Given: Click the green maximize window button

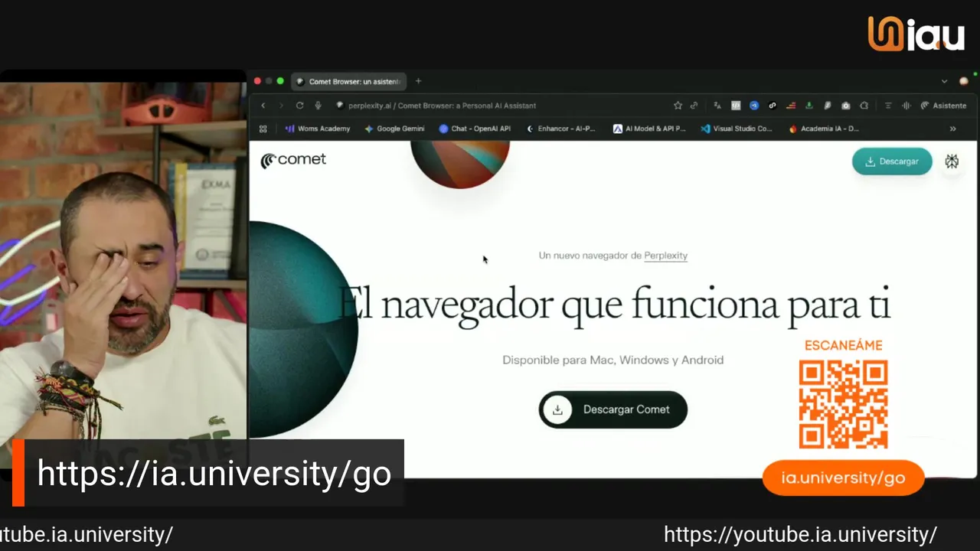Looking at the screenshot, I should pyautogui.click(x=280, y=81).
